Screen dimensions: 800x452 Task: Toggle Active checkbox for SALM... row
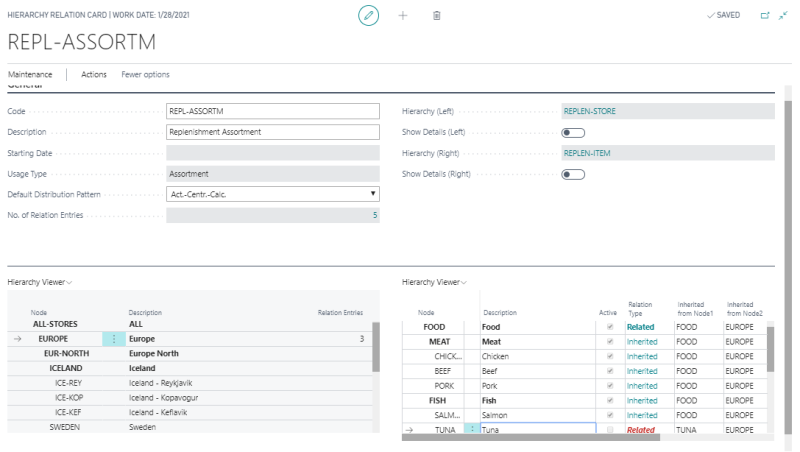(x=610, y=415)
